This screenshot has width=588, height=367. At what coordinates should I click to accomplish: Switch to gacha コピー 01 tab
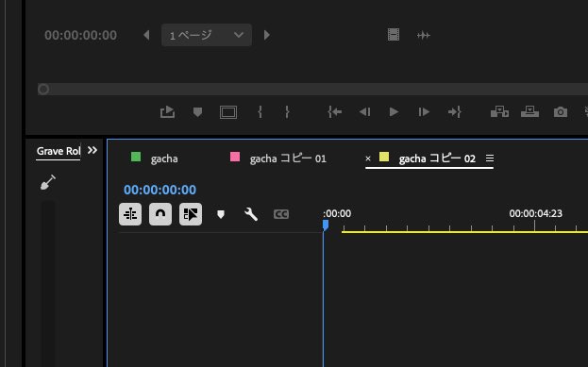pyautogui.click(x=288, y=158)
